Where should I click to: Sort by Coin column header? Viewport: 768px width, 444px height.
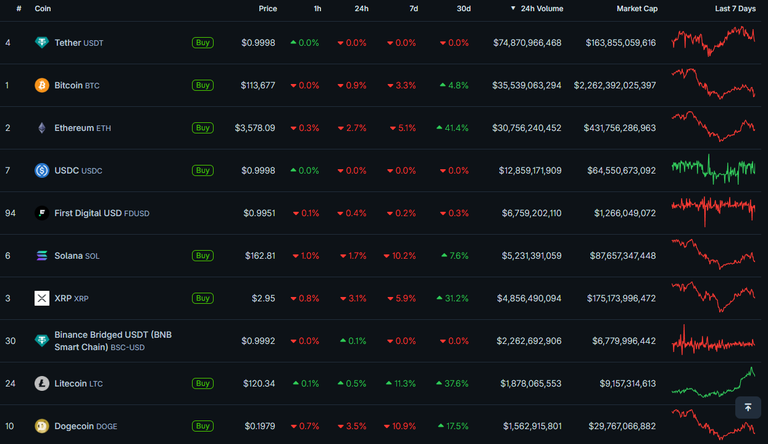(x=43, y=8)
